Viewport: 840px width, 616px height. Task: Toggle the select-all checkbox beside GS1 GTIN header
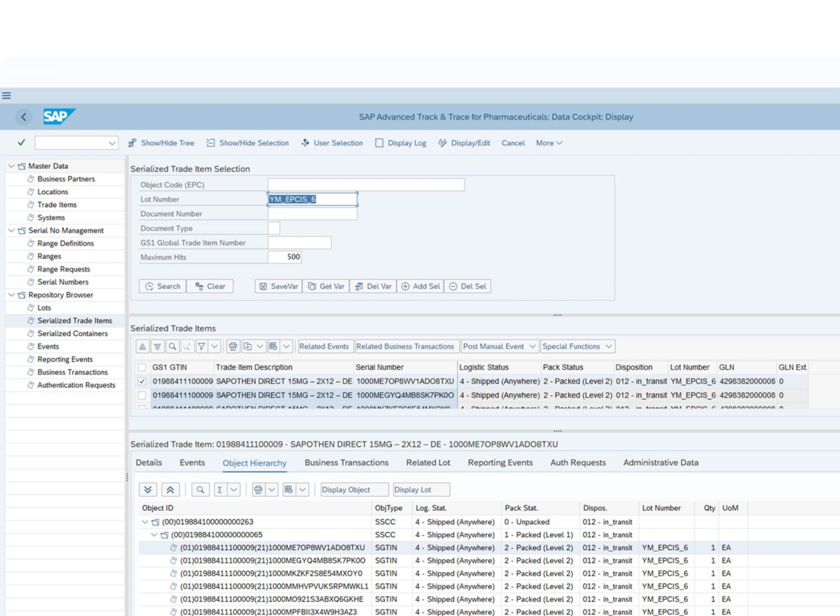142,367
